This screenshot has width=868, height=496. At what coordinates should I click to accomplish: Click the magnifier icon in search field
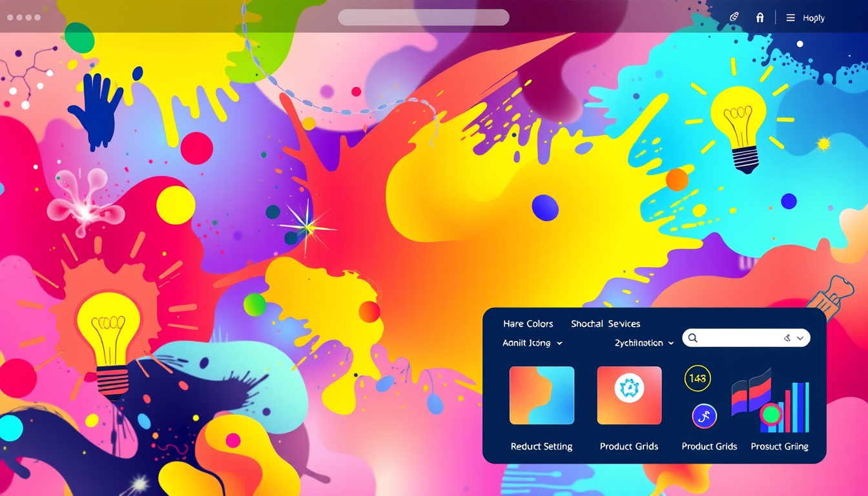click(x=693, y=338)
